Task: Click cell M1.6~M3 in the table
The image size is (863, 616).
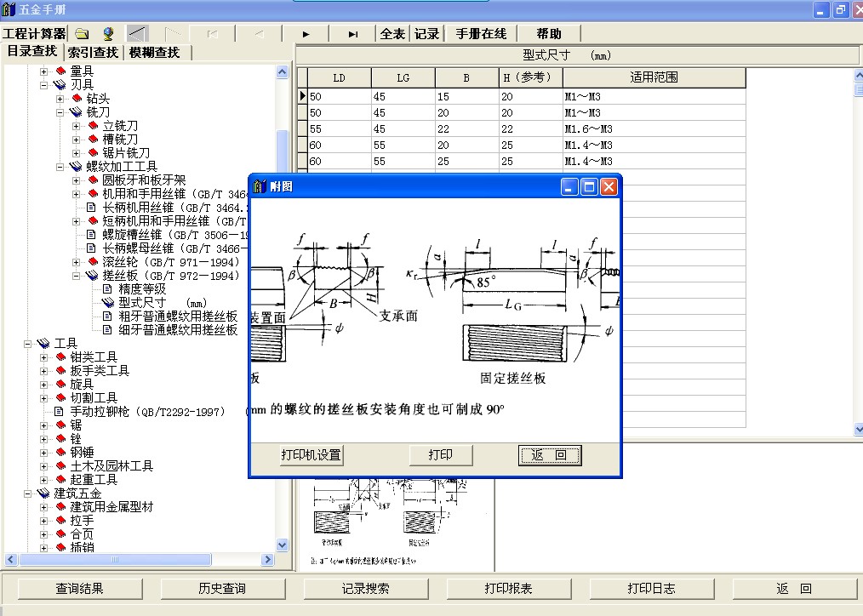Action: (654, 129)
